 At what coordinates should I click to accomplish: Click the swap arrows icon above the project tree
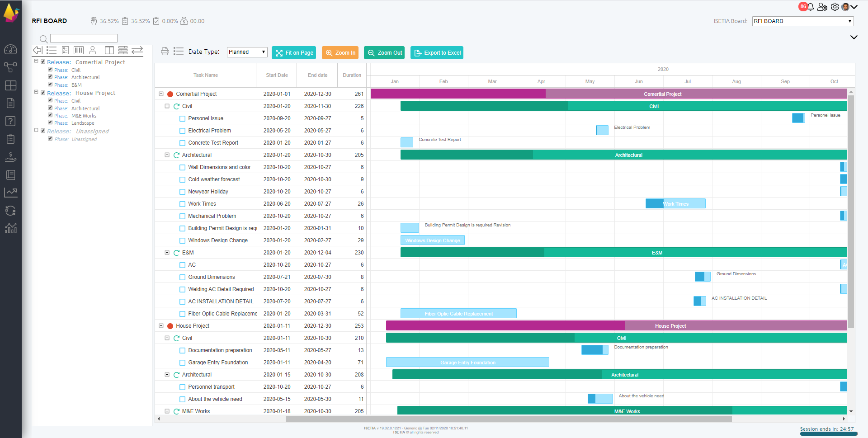137,50
